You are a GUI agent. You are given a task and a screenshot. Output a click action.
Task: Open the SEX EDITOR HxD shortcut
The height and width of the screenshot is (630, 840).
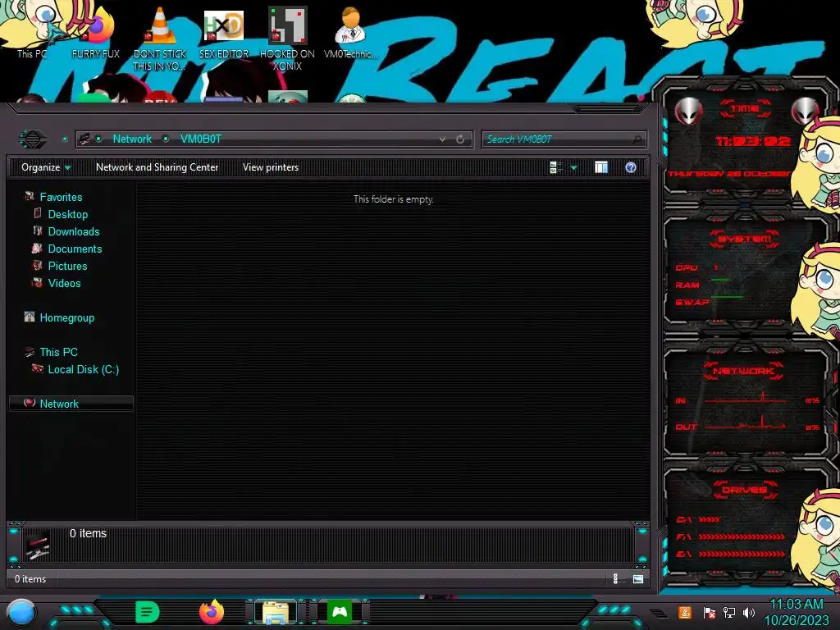point(224,33)
